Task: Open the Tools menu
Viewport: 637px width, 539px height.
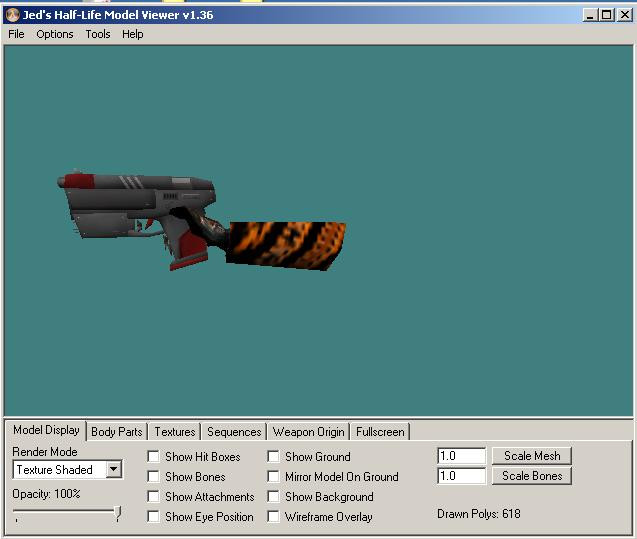Action: point(98,34)
